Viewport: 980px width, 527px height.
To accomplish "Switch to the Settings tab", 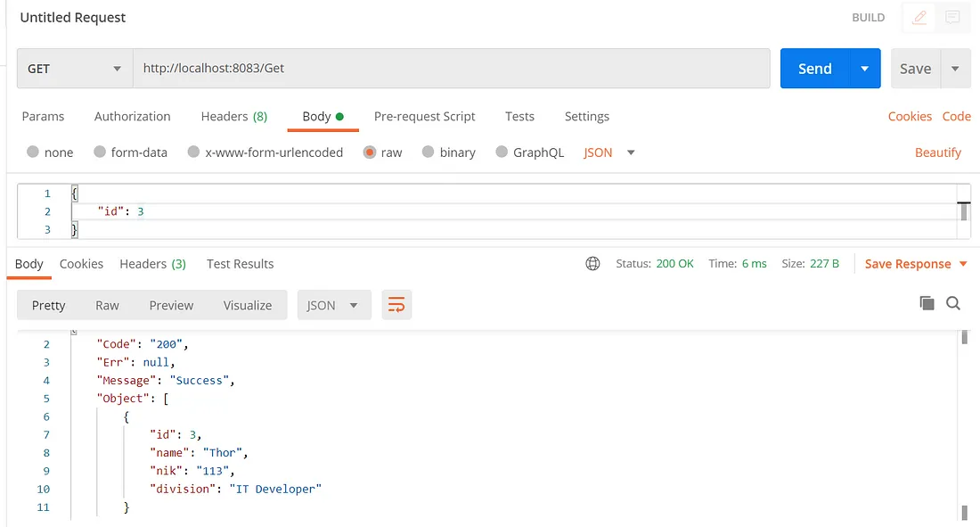I will (x=587, y=117).
